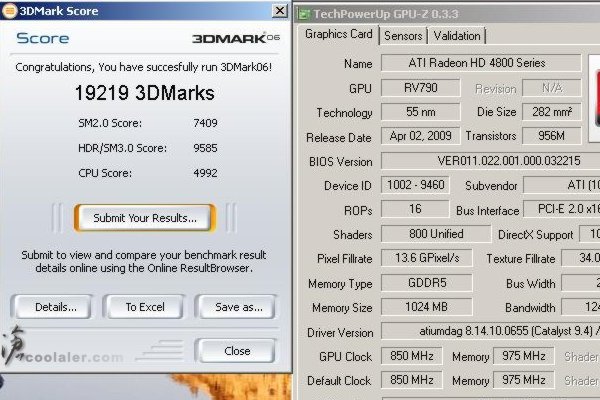Open the Details button in 3DMark
This screenshot has width=600, height=400.
click(54, 307)
